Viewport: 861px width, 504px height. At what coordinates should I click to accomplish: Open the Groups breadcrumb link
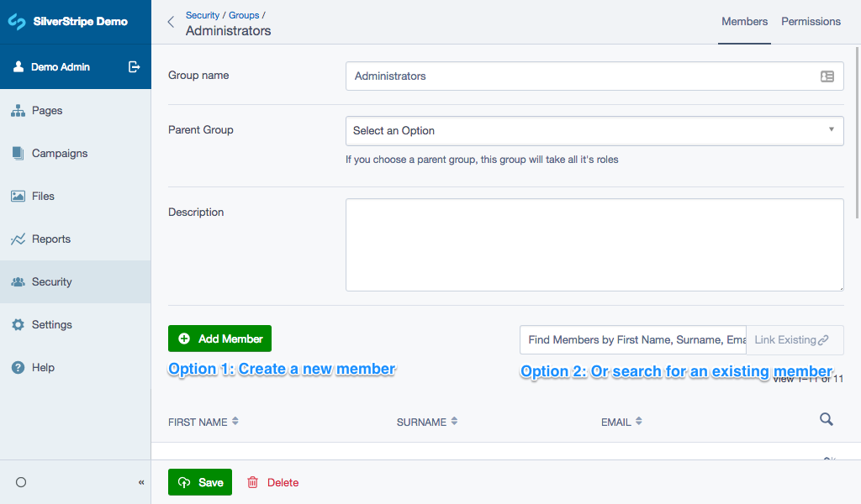click(x=243, y=14)
